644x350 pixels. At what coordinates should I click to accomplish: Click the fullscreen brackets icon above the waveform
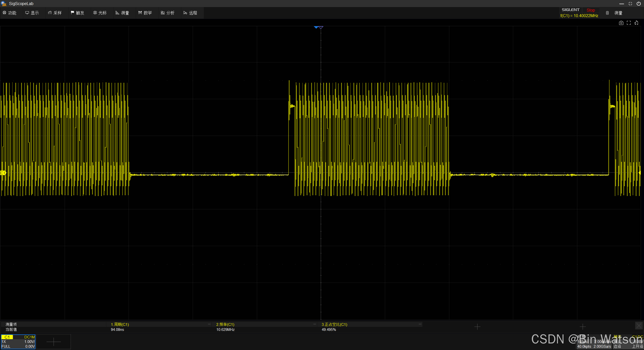(629, 23)
